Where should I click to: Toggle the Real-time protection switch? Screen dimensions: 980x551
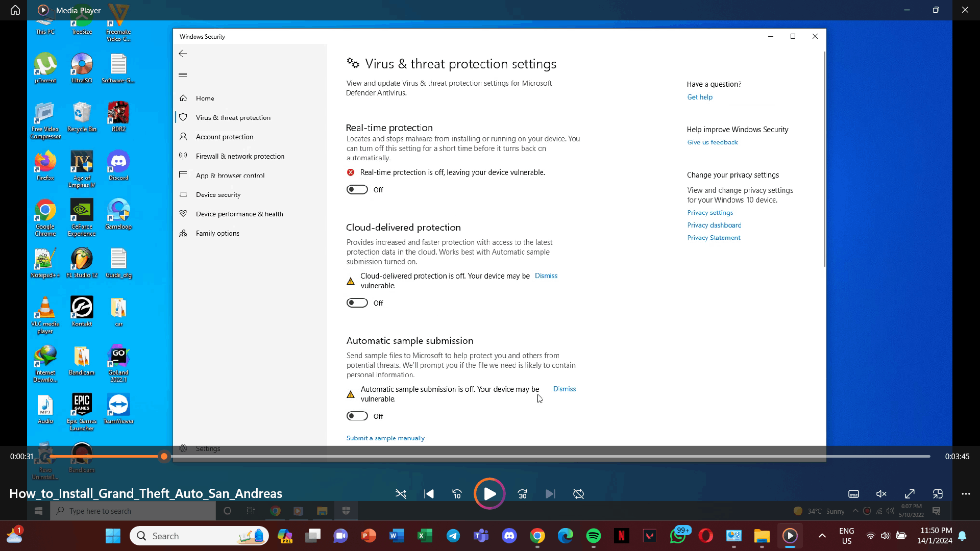point(357,190)
